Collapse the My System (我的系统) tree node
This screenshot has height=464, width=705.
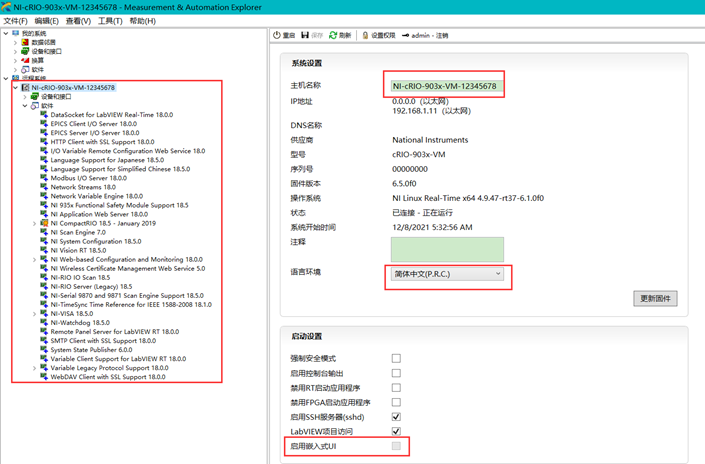pyautogui.click(x=6, y=33)
